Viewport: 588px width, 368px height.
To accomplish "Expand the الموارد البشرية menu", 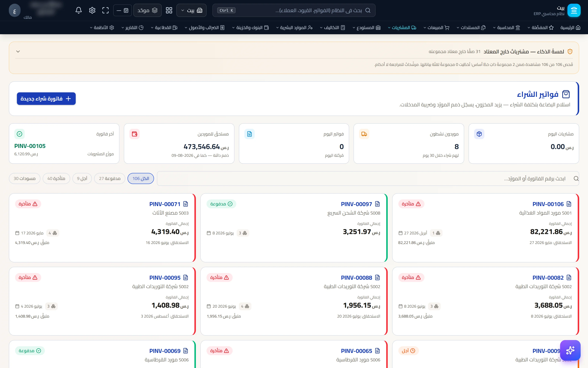I will click(294, 27).
